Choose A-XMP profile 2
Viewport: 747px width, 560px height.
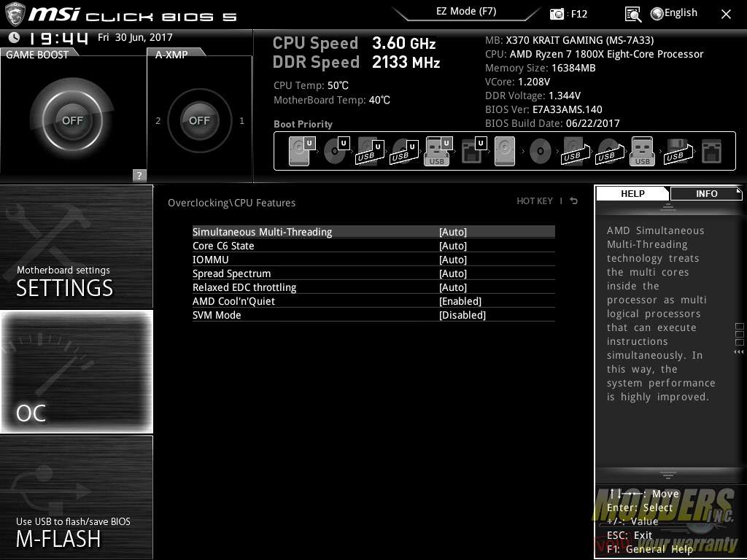[158, 121]
